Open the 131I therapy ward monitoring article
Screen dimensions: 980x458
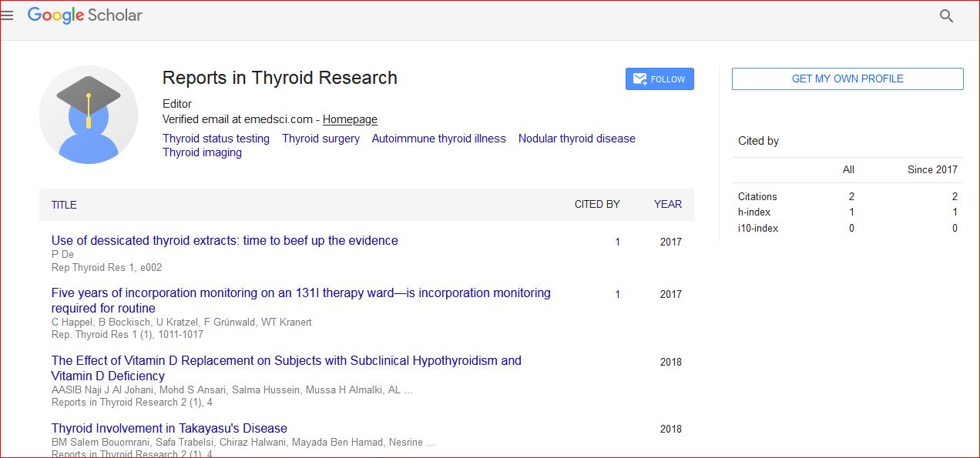pyautogui.click(x=300, y=293)
